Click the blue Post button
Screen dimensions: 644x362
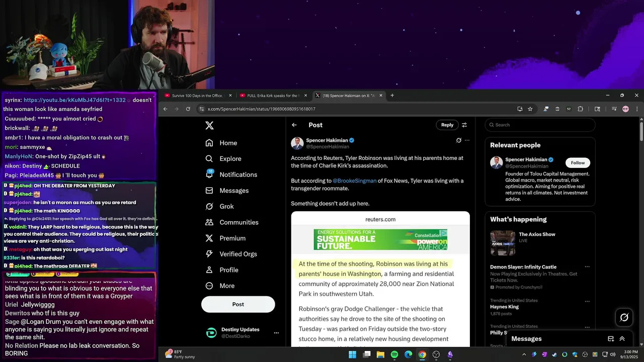click(x=238, y=304)
